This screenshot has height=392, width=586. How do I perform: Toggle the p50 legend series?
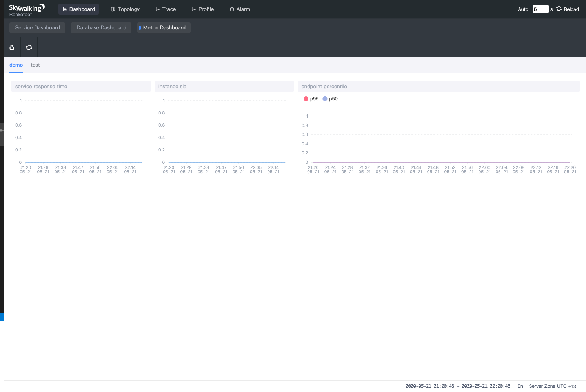(330, 99)
